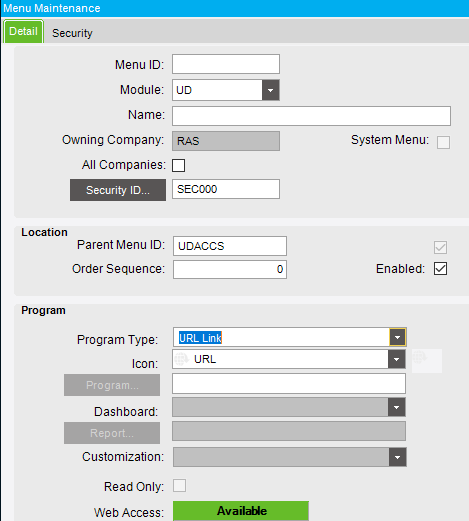Toggle the Read Only checkbox

click(179, 486)
